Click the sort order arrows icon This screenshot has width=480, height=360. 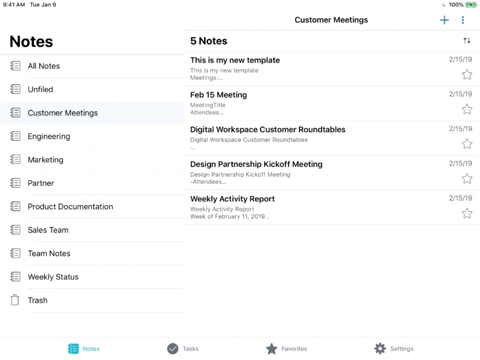point(467,41)
